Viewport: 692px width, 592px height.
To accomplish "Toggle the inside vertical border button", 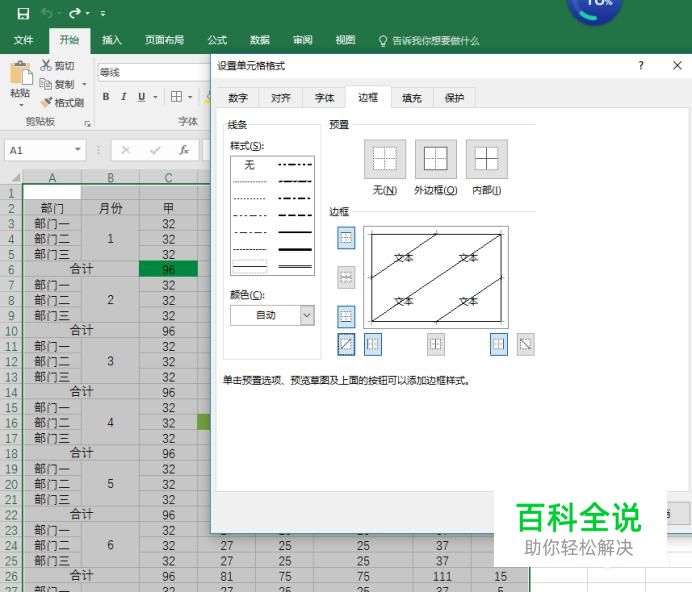I will coord(436,344).
